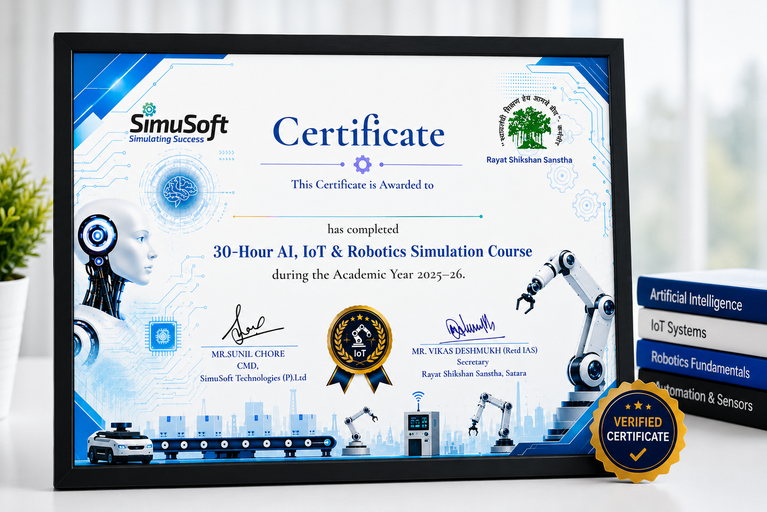Click the larger outlined gear below the tree emblem
The width and height of the screenshot is (767, 512).
tap(562, 176)
